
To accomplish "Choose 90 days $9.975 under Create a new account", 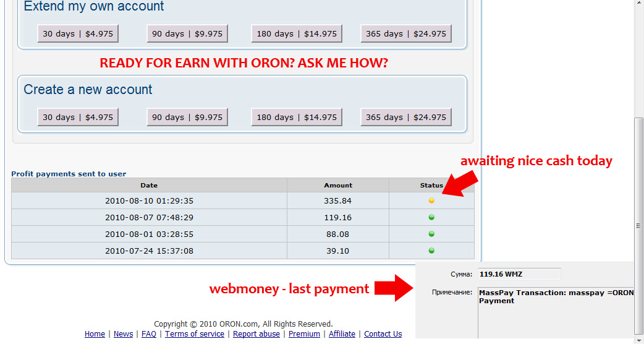I will 187,117.
